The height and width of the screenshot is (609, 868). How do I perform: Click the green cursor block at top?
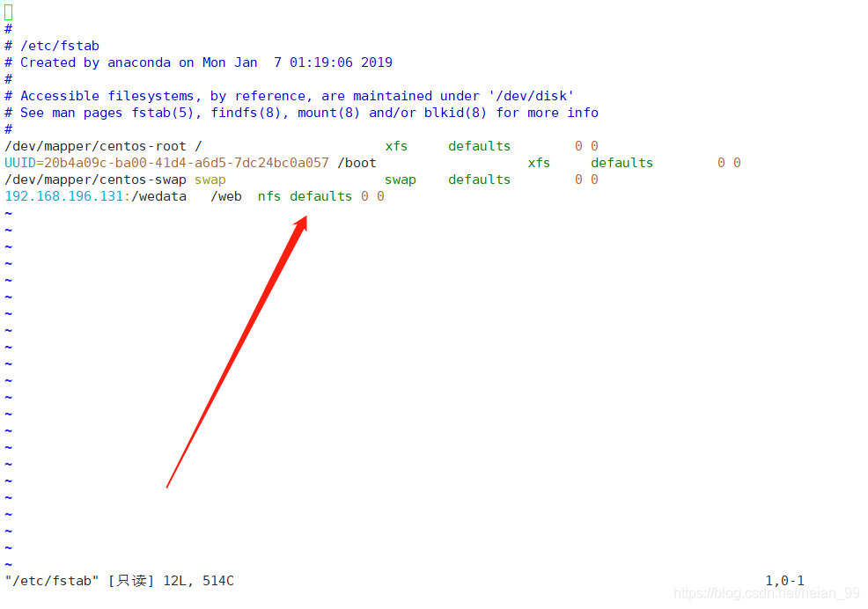click(x=8, y=12)
